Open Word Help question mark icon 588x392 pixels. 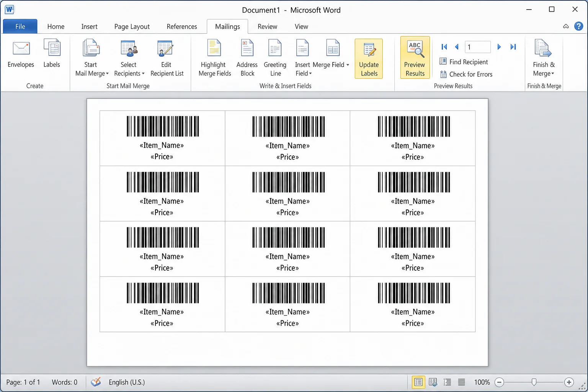579,26
